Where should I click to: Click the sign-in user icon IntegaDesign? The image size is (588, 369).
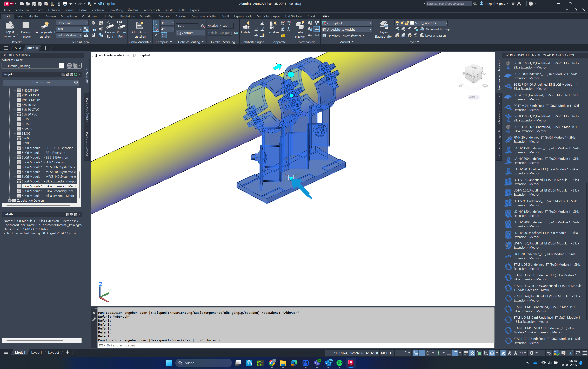pyautogui.click(x=481, y=4)
